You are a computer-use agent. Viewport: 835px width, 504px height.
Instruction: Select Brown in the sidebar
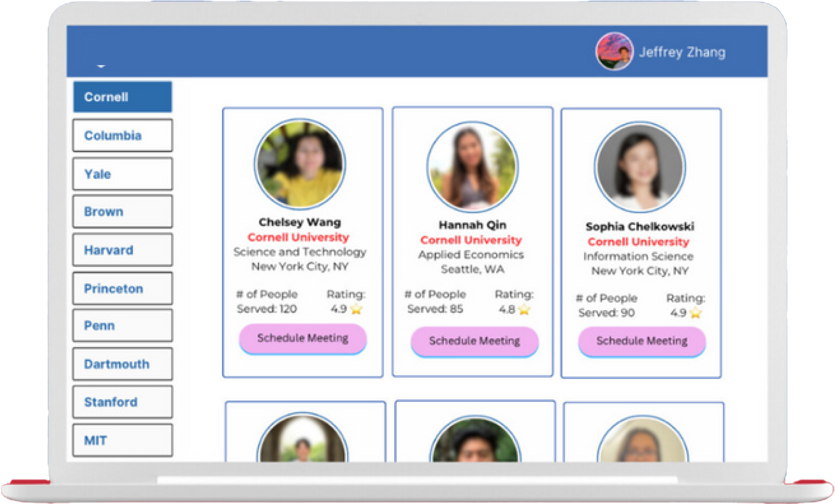(122, 211)
